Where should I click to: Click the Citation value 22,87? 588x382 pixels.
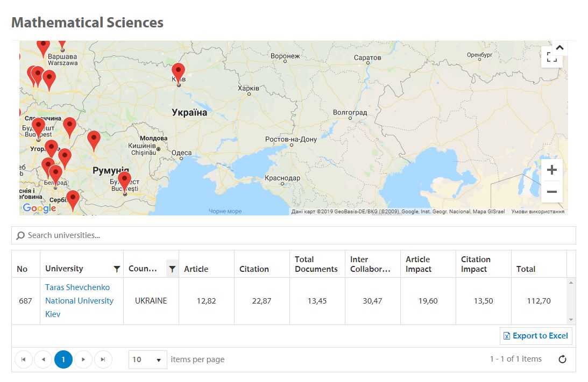[x=262, y=301]
